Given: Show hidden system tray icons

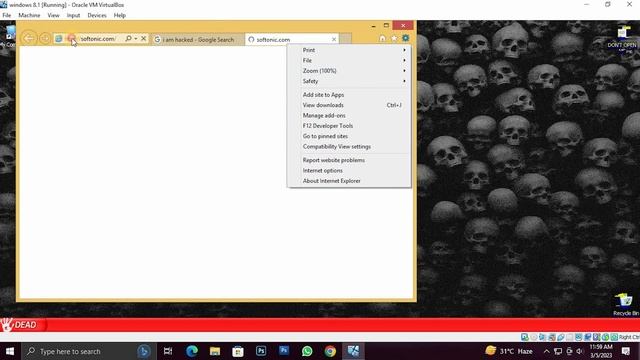Looking at the screenshot, I should click(x=547, y=351).
